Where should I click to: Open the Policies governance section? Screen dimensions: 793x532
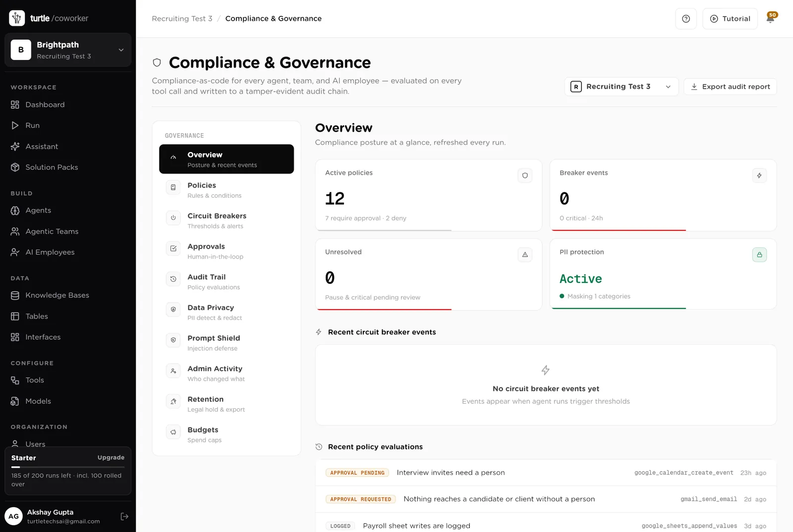[x=227, y=190]
